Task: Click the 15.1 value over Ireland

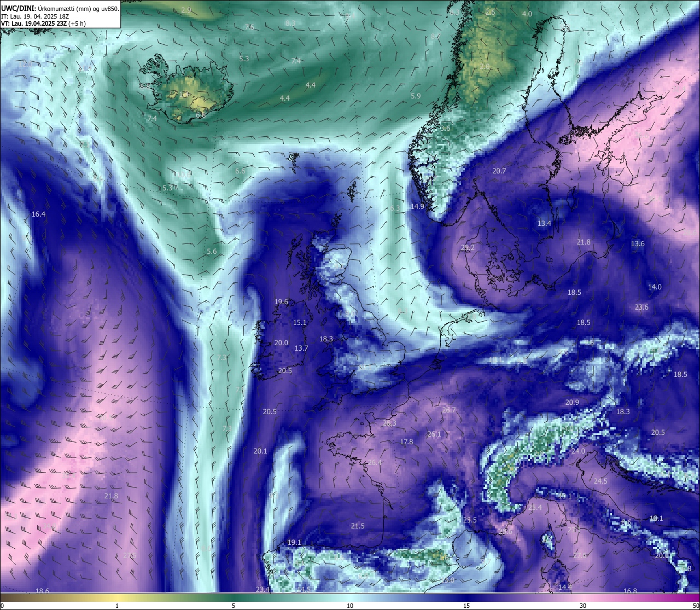Action: 300,323
